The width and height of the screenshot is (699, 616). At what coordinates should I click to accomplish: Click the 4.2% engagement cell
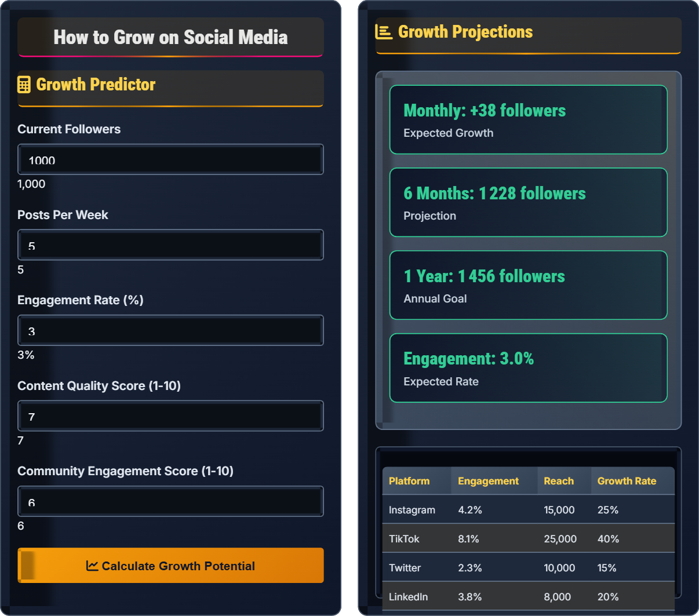coord(470,510)
